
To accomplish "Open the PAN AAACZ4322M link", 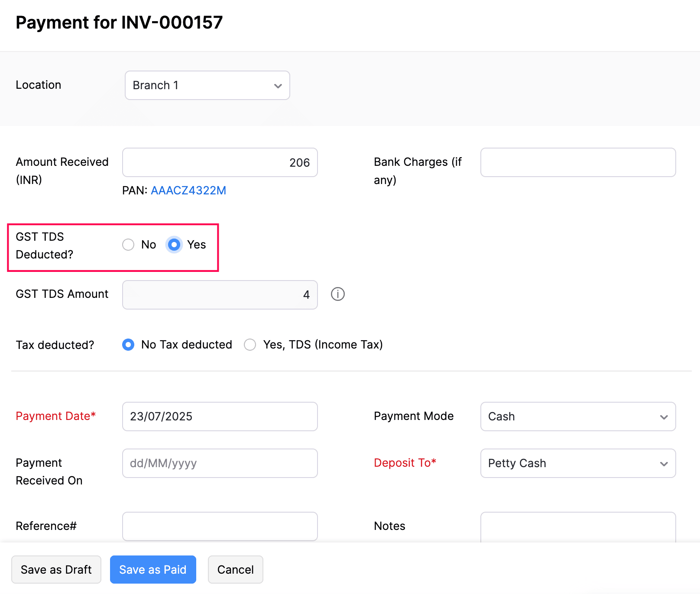I will [x=188, y=190].
